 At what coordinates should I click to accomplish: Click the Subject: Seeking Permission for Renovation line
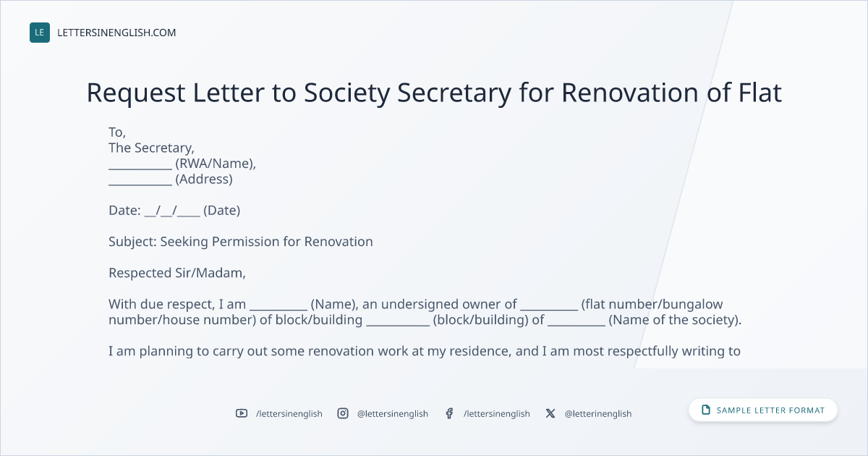[241, 242]
